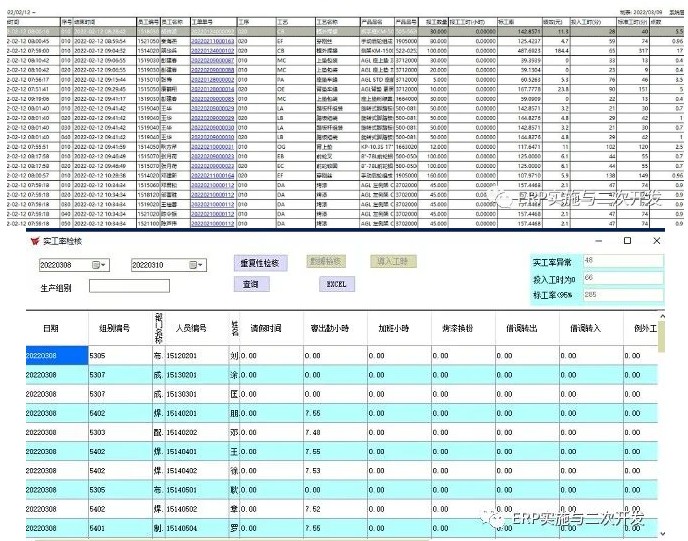Click the 员工编号 header in top table
Viewport: 688px width, 541px height.
click(x=148, y=21)
